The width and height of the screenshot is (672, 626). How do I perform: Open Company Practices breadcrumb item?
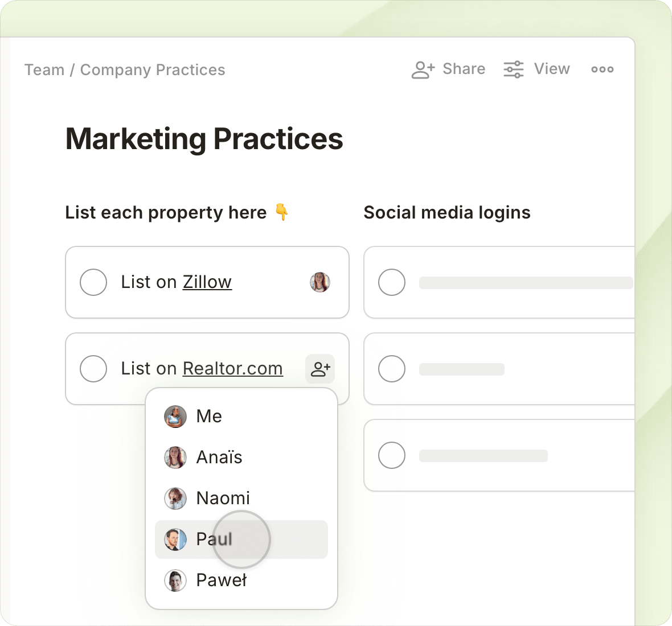point(153,70)
